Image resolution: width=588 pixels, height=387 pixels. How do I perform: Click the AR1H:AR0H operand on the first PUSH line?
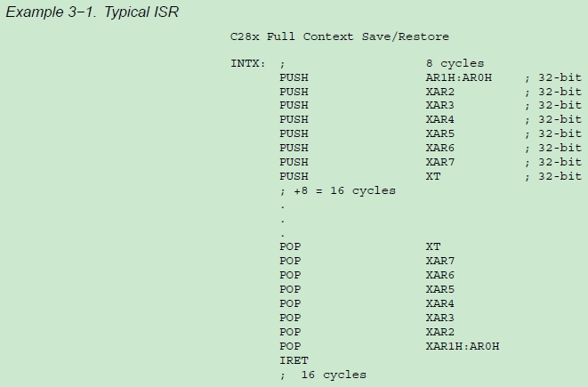pyautogui.click(x=463, y=77)
